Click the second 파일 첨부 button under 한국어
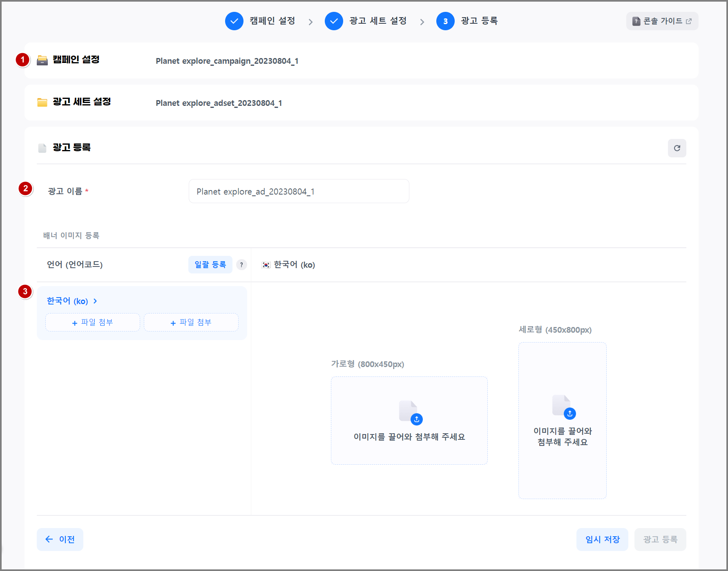This screenshot has width=728, height=571. (191, 322)
